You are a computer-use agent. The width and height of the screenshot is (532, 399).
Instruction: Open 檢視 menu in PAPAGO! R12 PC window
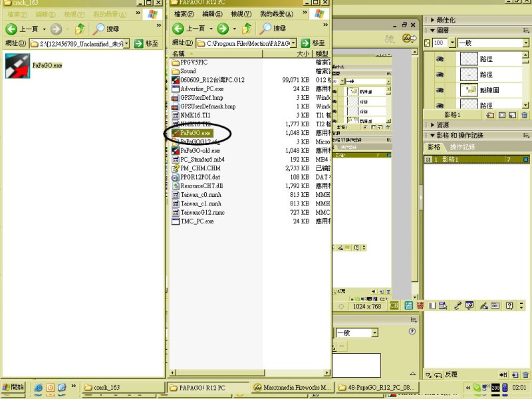[241, 14]
